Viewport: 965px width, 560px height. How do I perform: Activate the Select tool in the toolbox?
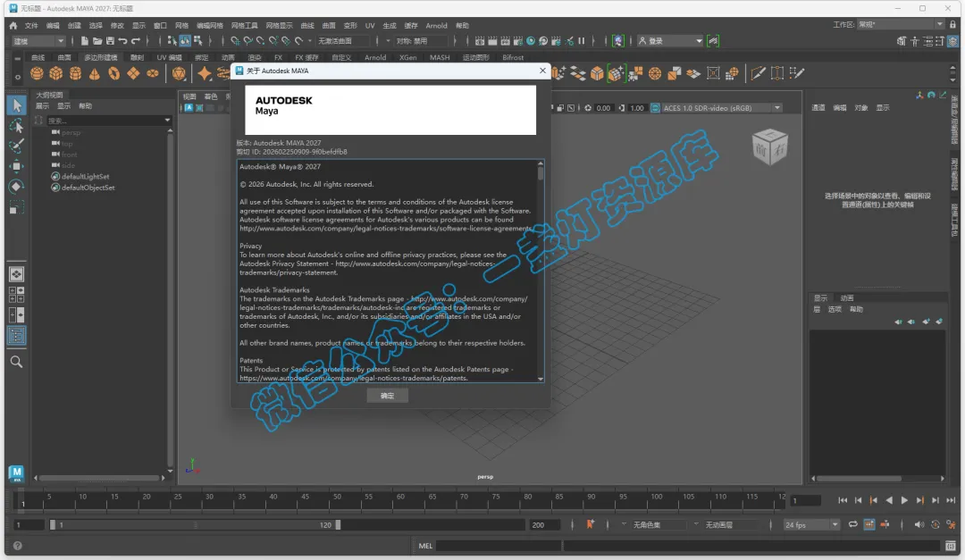[x=17, y=105]
